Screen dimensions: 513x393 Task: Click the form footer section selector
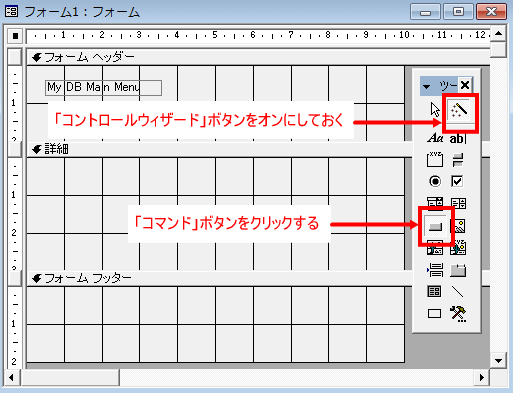[x=15, y=278]
